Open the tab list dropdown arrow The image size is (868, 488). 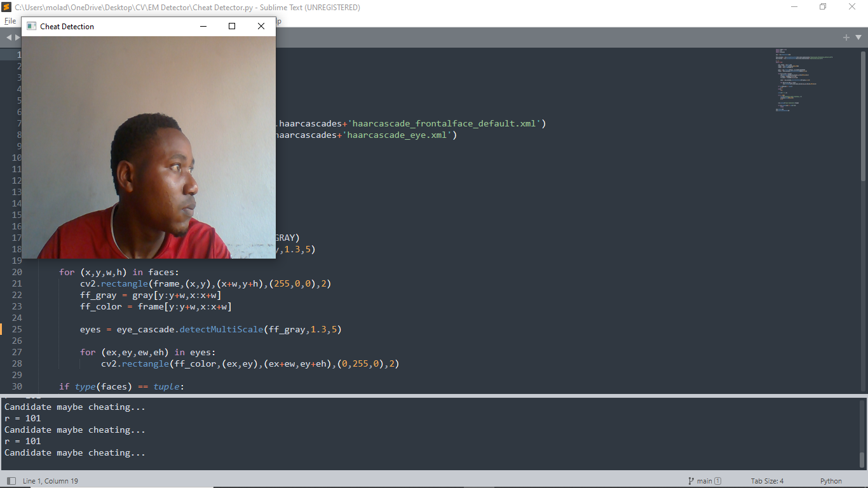pos(858,37)
